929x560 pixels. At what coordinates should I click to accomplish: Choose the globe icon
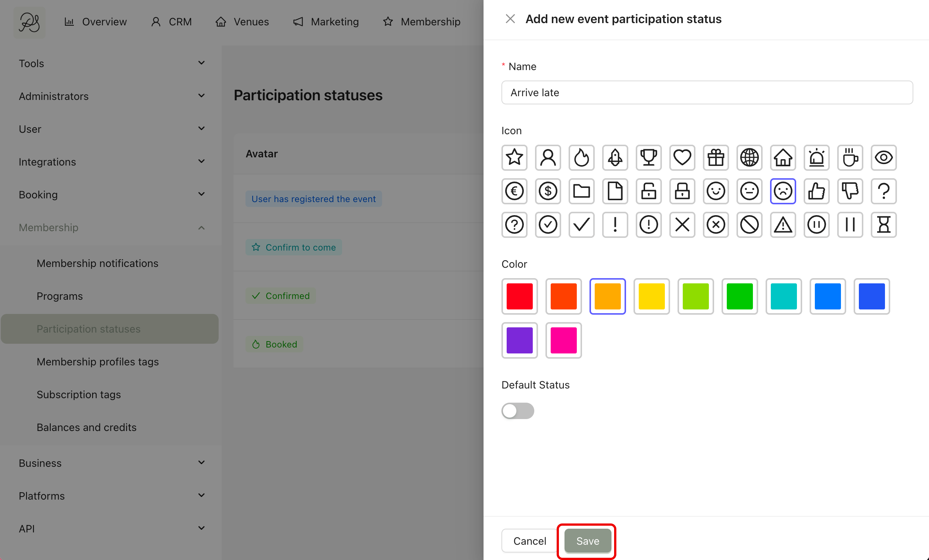click(749, 158)
